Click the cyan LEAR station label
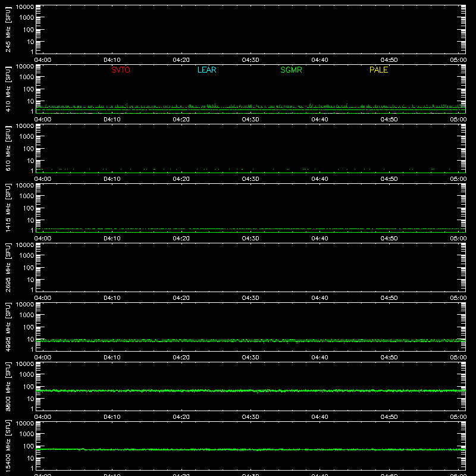This screenshot has width=476, height=476. coord(206,70)
